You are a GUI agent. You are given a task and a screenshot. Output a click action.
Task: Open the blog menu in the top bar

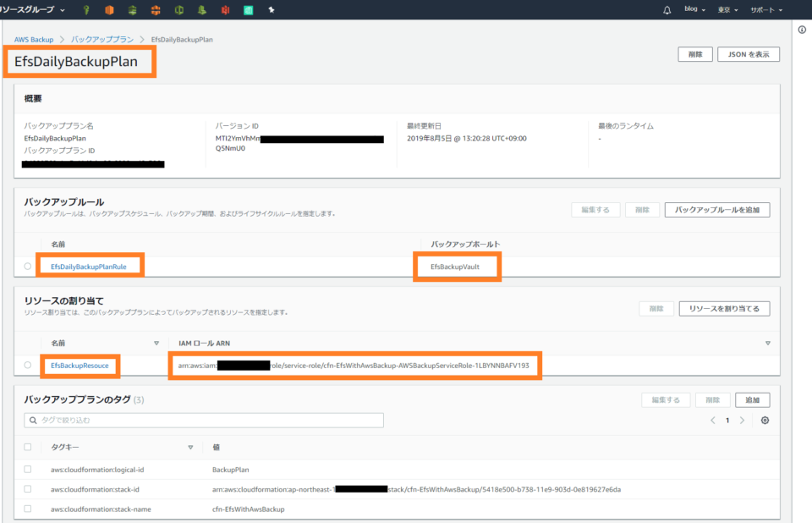[692, 9]
